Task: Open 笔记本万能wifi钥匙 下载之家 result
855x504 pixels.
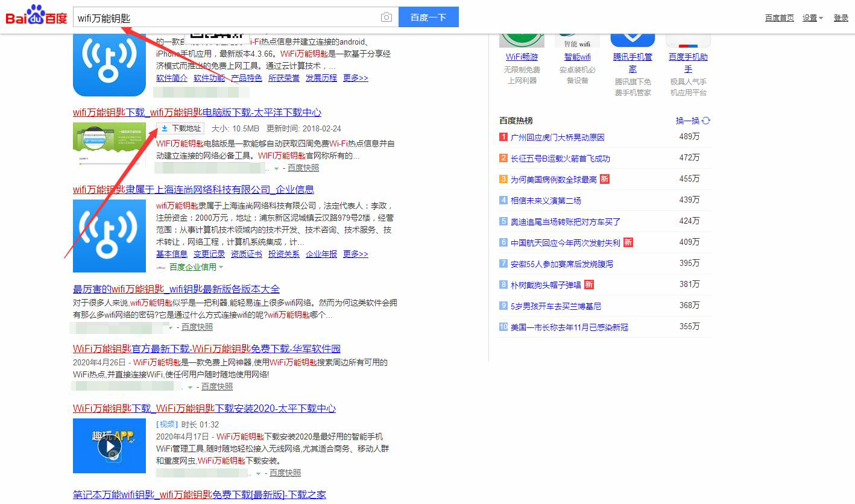Action: click(200, 495)
